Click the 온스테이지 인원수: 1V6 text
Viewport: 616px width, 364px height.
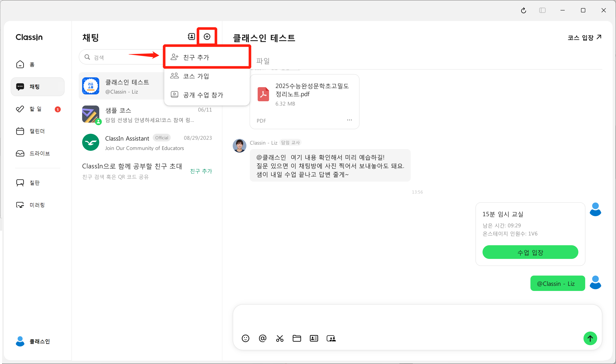(510, 234)
